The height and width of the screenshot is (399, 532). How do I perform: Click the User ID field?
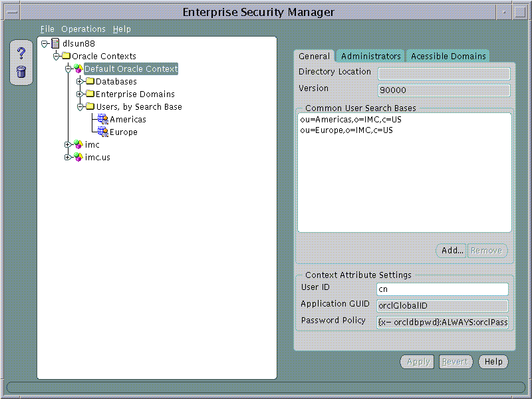[442, 289]
